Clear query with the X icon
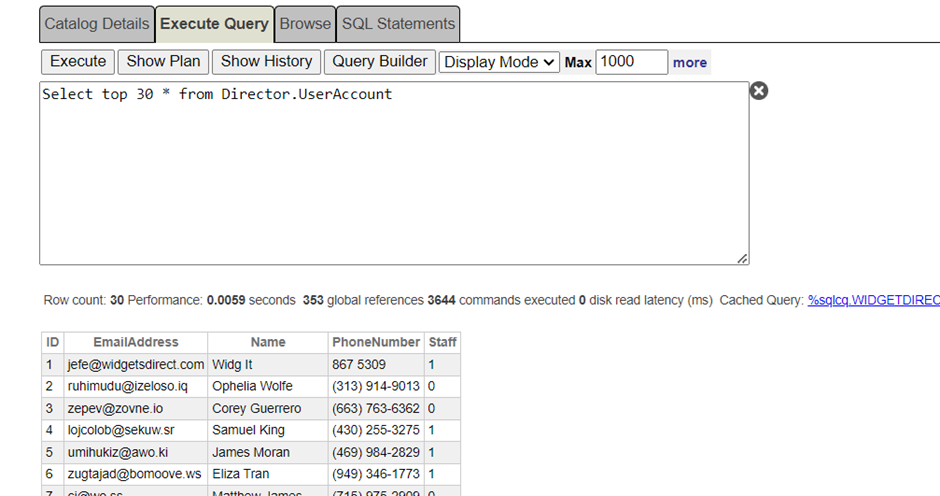This screenshot has width=940, height=496. [x=759, y=91]
